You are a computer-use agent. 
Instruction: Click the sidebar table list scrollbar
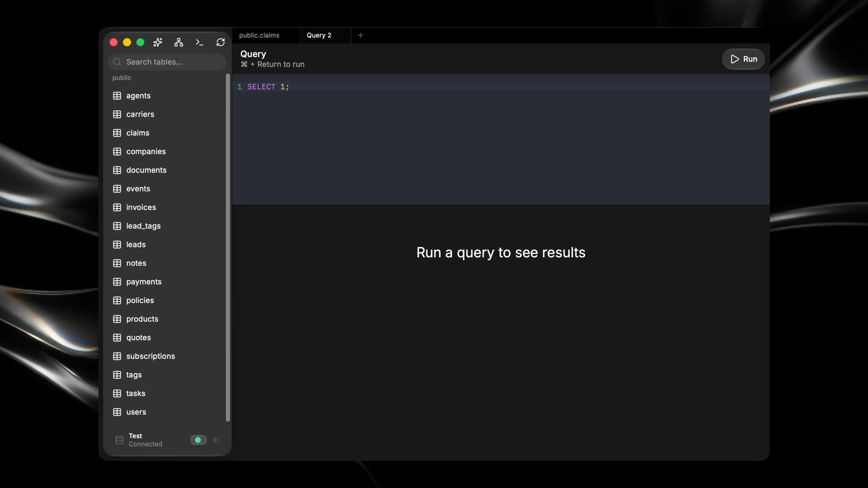tap(228, 248)
